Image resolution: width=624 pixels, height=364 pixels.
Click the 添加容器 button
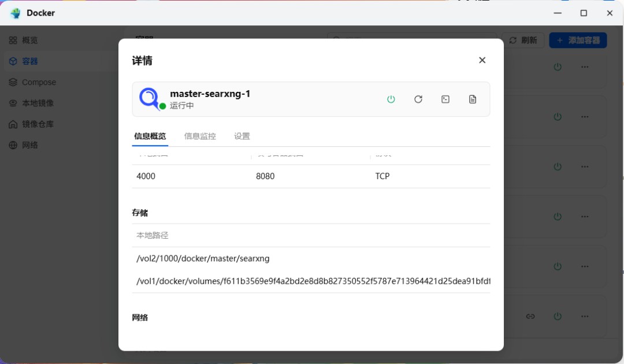tap(578, 40)
